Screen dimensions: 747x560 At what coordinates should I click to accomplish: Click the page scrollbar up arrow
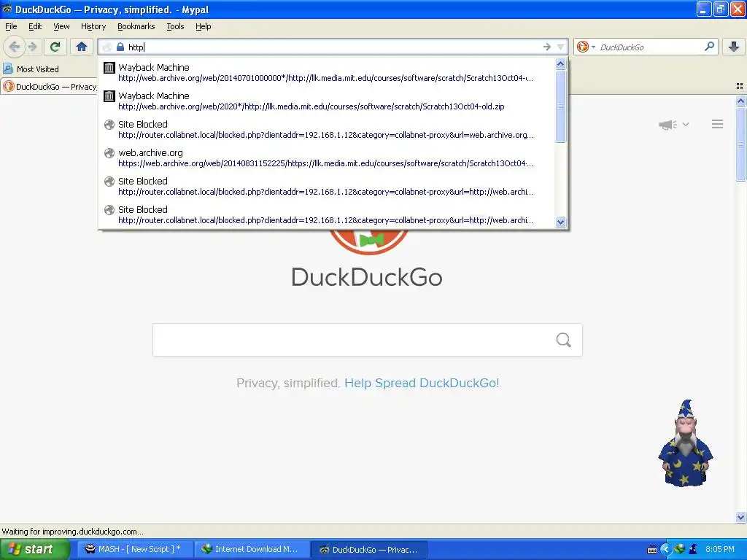[x=740, y=101]
